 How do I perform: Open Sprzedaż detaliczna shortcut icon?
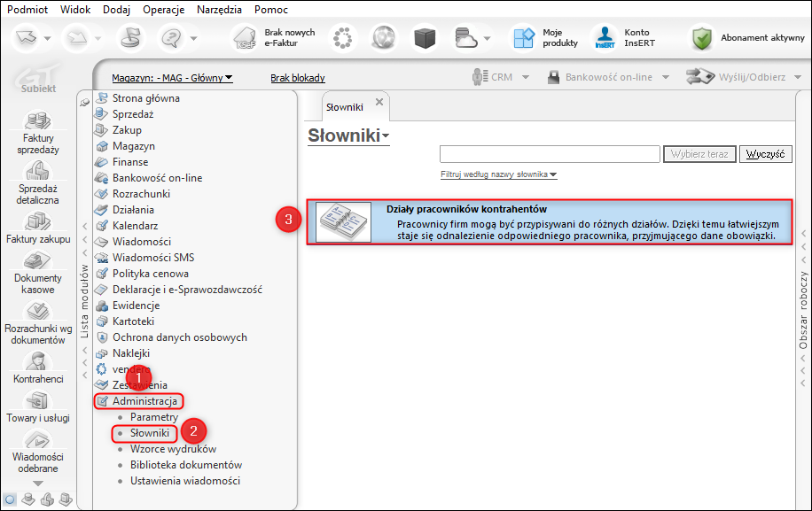(x=38, y=170)
